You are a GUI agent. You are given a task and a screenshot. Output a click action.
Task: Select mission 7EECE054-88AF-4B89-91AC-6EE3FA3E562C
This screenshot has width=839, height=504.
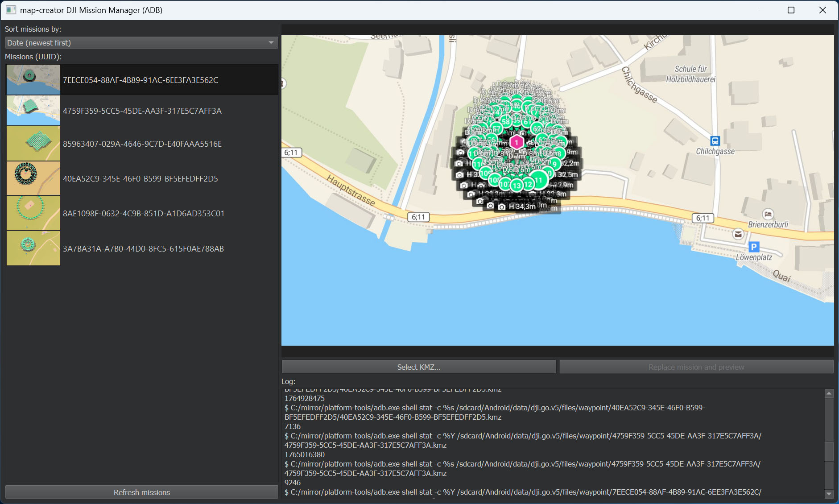[x=141, y=80]
